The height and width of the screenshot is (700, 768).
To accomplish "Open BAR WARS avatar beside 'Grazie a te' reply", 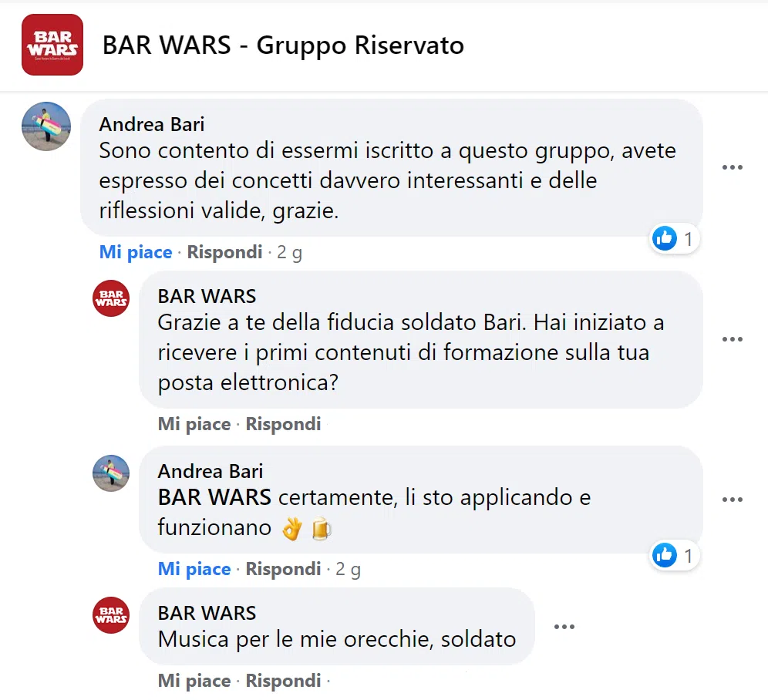I will point(111,298).
